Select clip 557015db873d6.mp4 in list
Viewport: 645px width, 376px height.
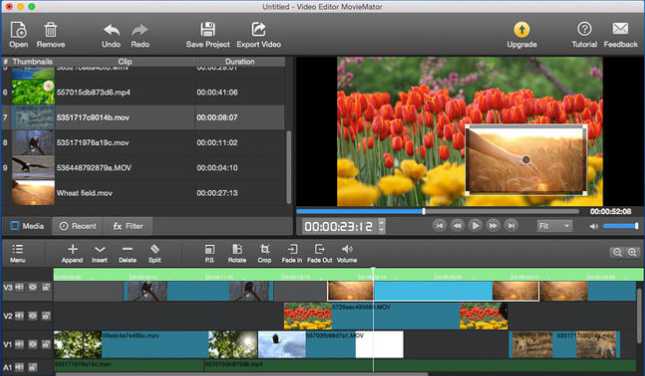click(143, 92)
